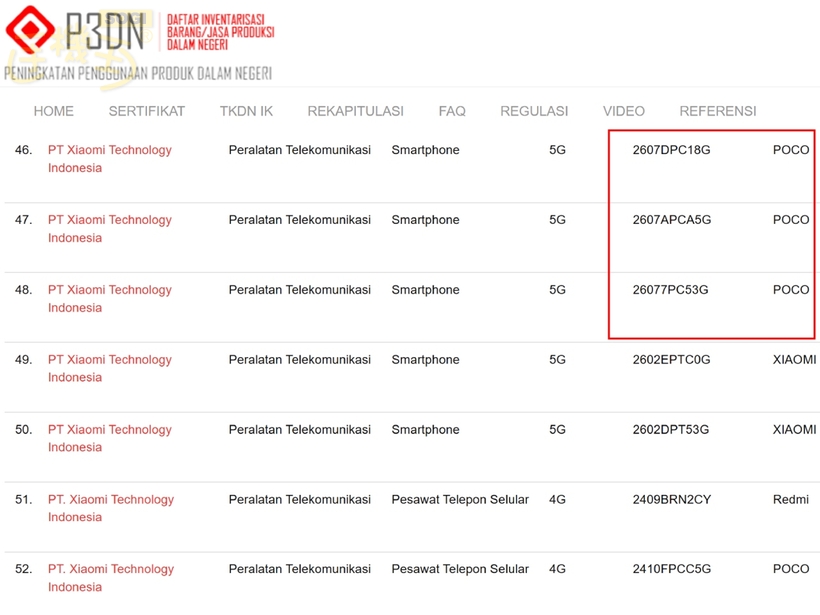Navigate to REGULASI
This screenshot has height=615, width=820.
pos(534,111)
